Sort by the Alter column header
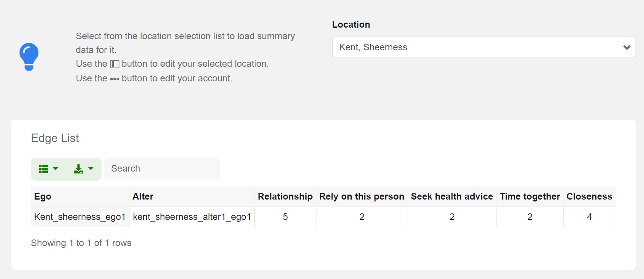The height and width of the screenshot is (279, 644). [143, 196]
